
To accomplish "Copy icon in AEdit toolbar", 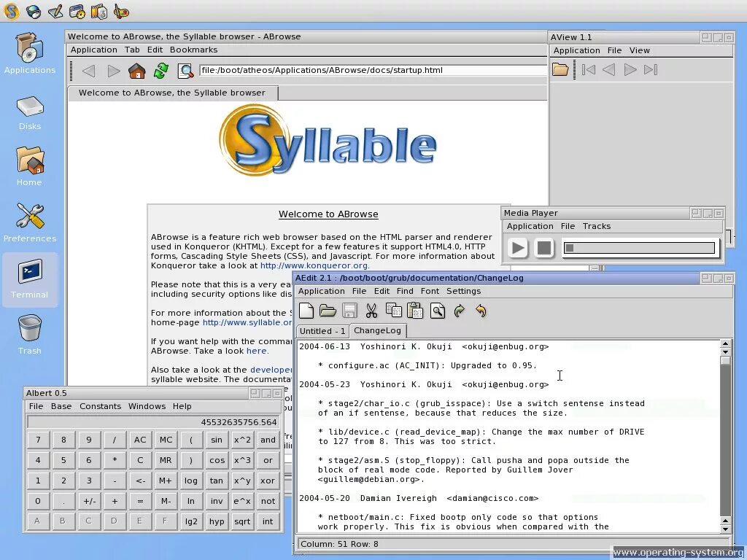I will [393, 311].
